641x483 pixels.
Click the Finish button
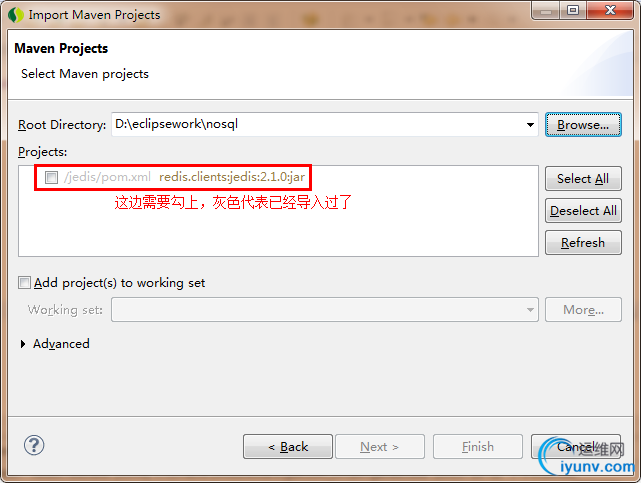(478, 447)
